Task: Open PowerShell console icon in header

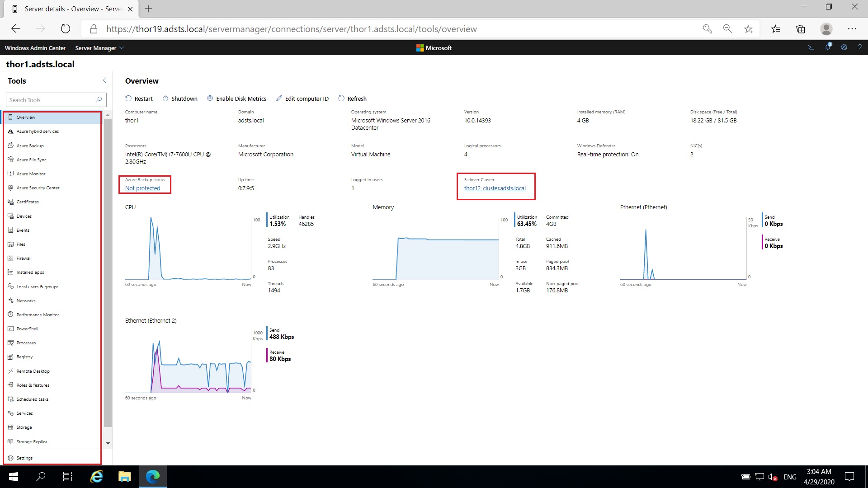Action: tap(811, 47)
